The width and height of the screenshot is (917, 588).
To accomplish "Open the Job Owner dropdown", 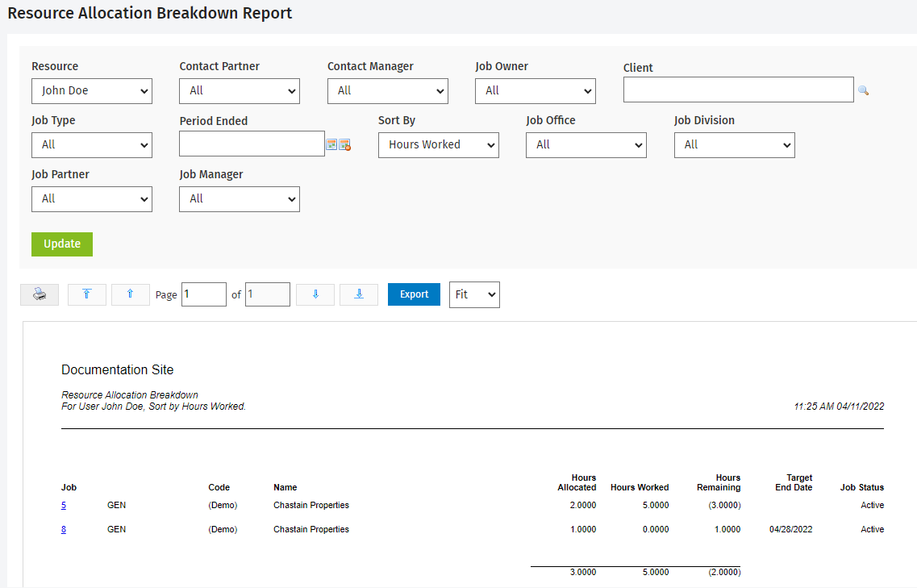I will (x=535, y=90).
